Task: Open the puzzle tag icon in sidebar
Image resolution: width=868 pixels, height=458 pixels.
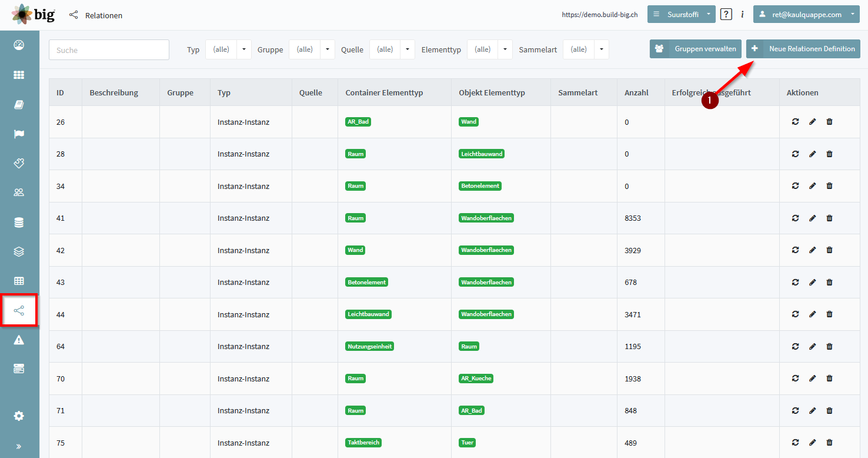Action: (19, 163)
